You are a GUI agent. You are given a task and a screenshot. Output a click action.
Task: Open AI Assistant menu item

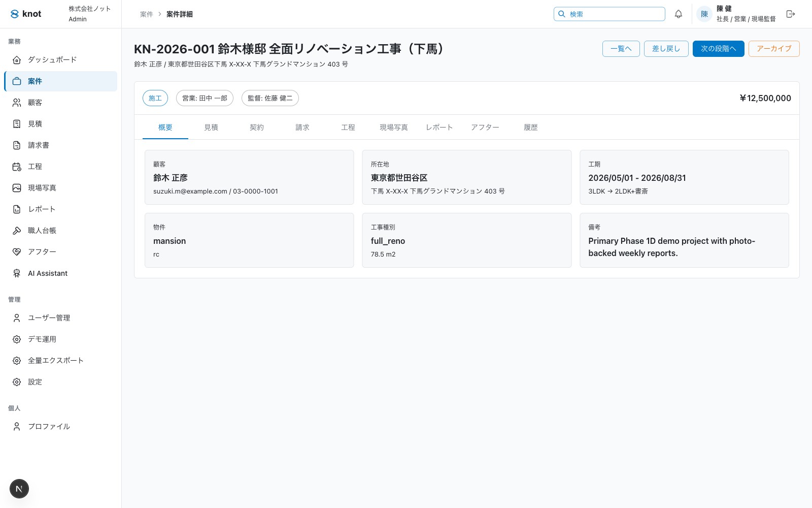(61, 273)
